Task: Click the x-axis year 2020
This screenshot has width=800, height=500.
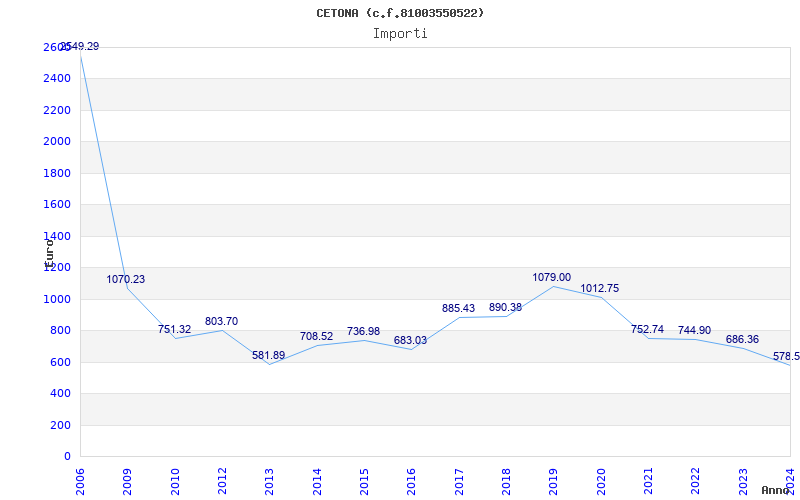Action: pyautogui.click(x=601, y=481)
